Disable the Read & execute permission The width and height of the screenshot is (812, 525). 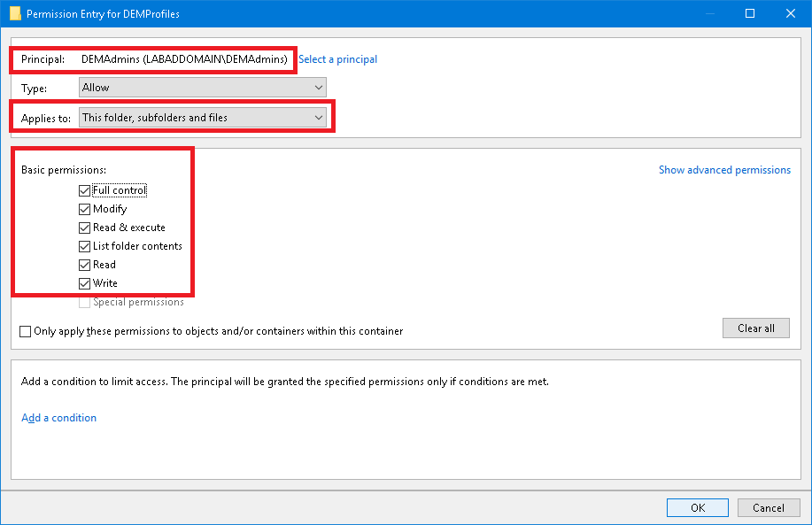coord(85,228)
